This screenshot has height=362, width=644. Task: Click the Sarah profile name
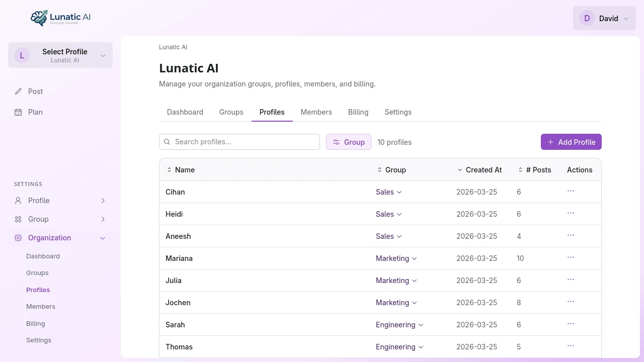(x=175, y=325)
